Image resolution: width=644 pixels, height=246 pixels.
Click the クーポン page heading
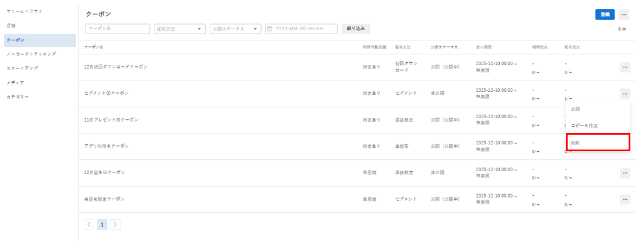(98, 14)
